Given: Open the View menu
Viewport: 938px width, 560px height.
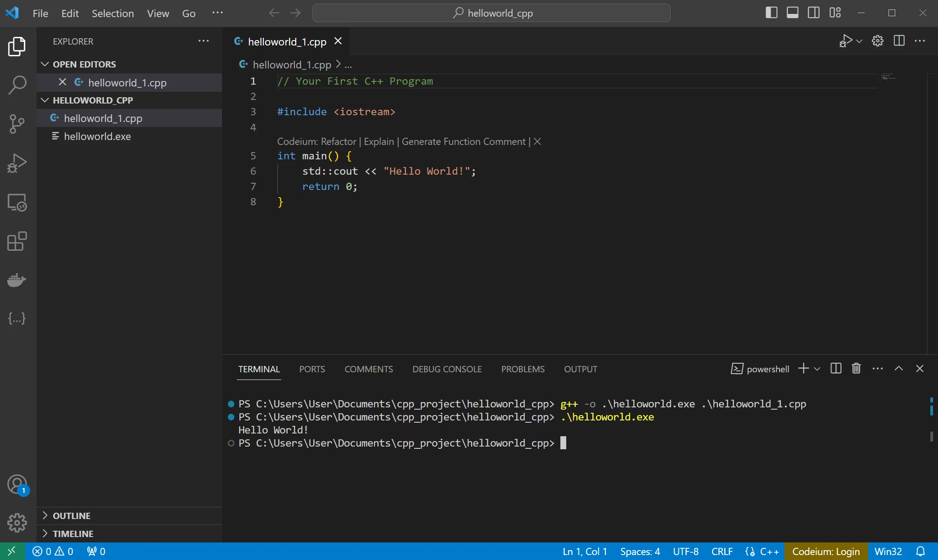Looking at the screenshot, I should click(x=158, y=13).
